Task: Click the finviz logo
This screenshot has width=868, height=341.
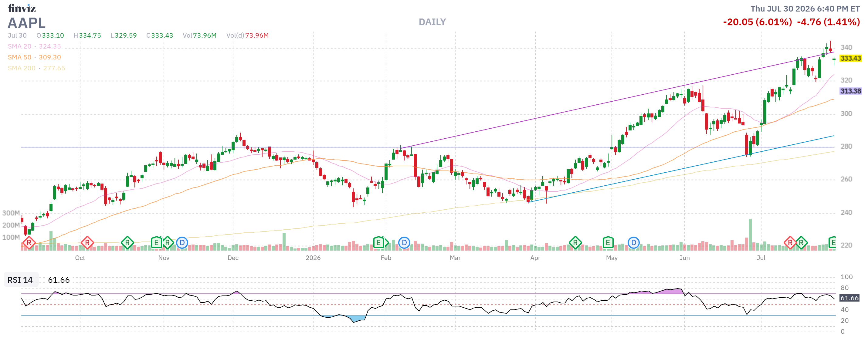Action: point(22,8)
